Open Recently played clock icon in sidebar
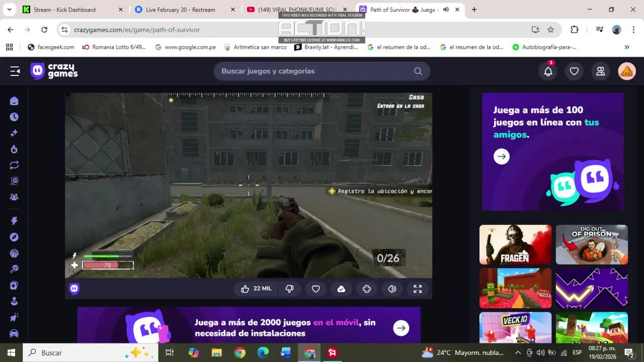Screen dimensions: 644x362 click(14, 117)
